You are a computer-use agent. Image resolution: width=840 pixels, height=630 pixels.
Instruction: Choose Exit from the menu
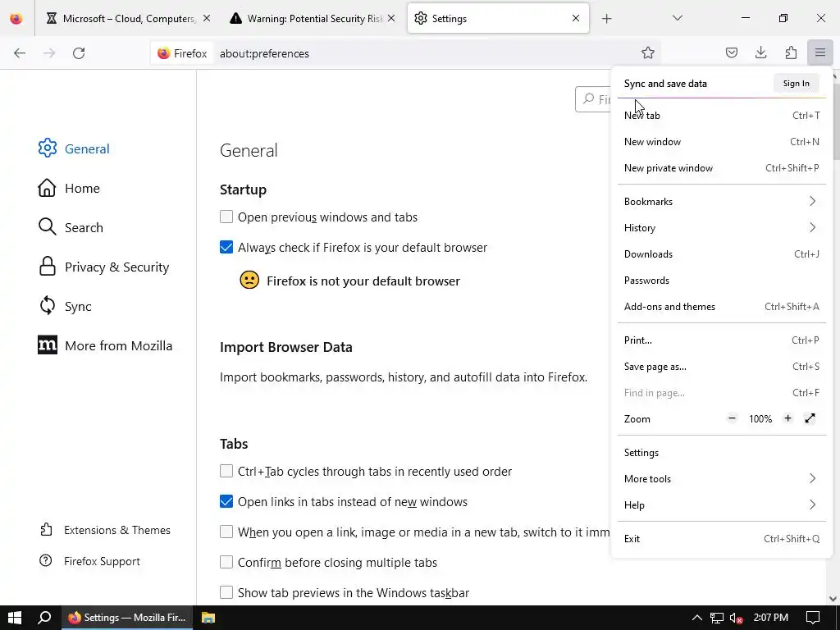[x=721, y=539]
